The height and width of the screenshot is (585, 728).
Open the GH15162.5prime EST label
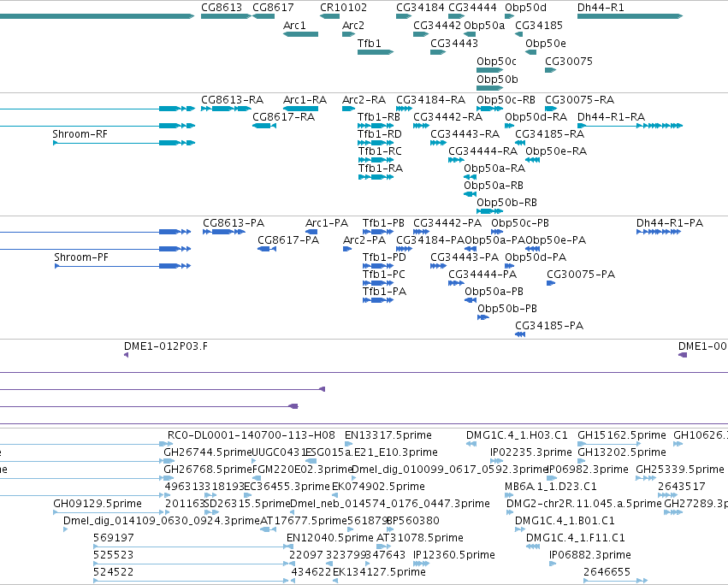(622, 435)
